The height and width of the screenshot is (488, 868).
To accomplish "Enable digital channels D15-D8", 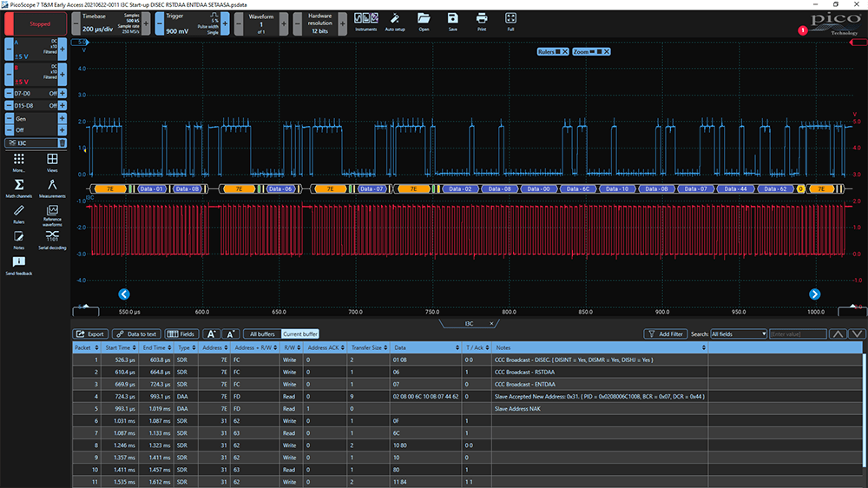I will [36, 105].
